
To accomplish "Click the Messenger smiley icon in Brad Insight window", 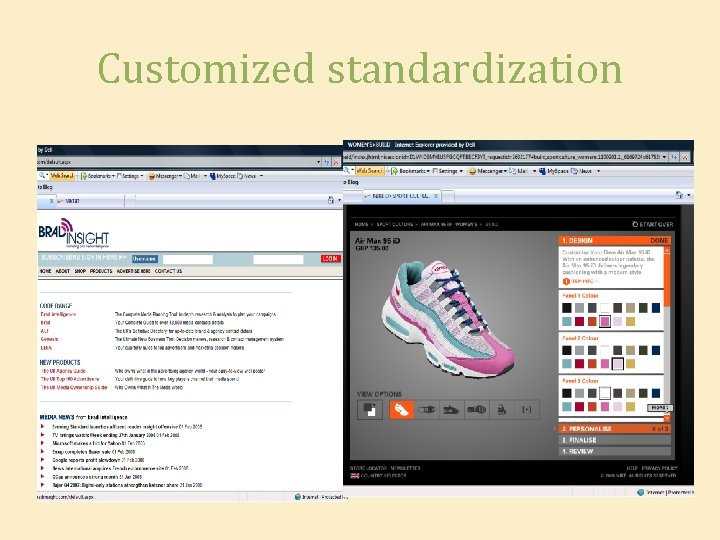I will tap(151, 176).
